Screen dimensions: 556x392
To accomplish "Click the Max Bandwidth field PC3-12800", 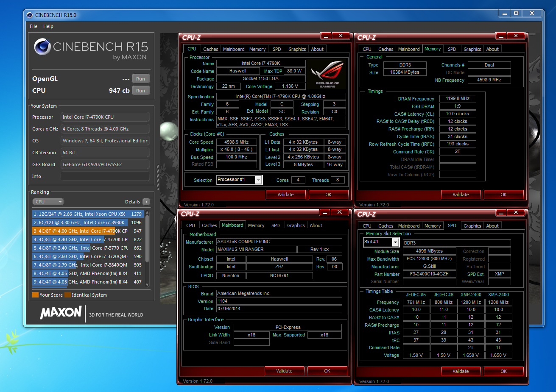I will tap(429, 259).
